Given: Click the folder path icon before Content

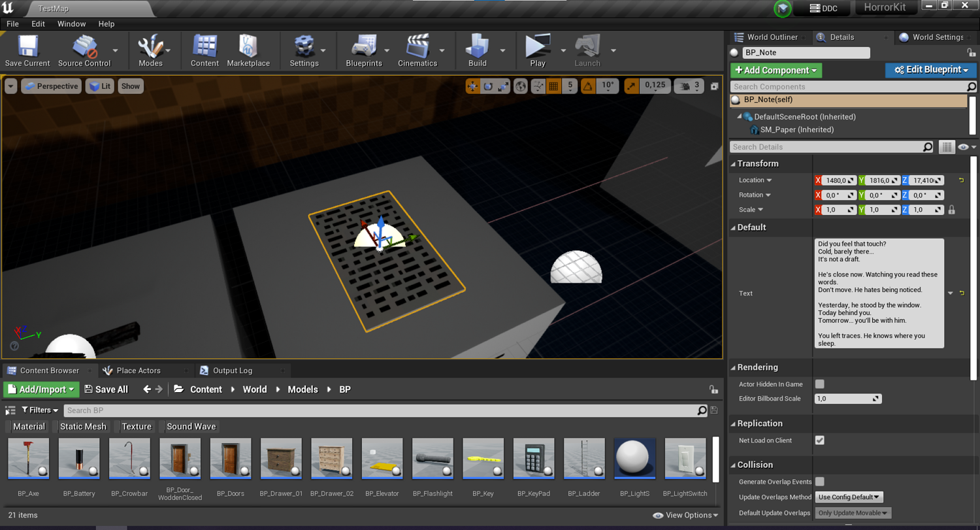Looking at the screenshot, I should (178, 389).
